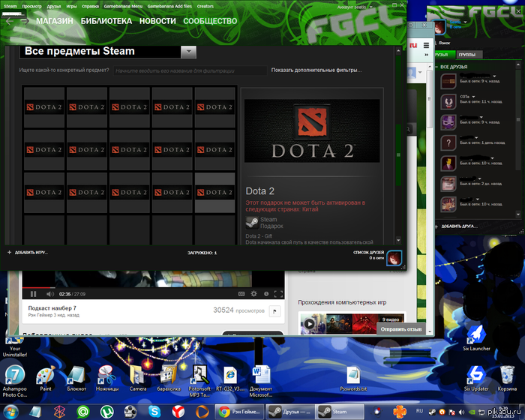525x420 pixels.
Task: Click the item name filter input field
Action: coord(190,70)
